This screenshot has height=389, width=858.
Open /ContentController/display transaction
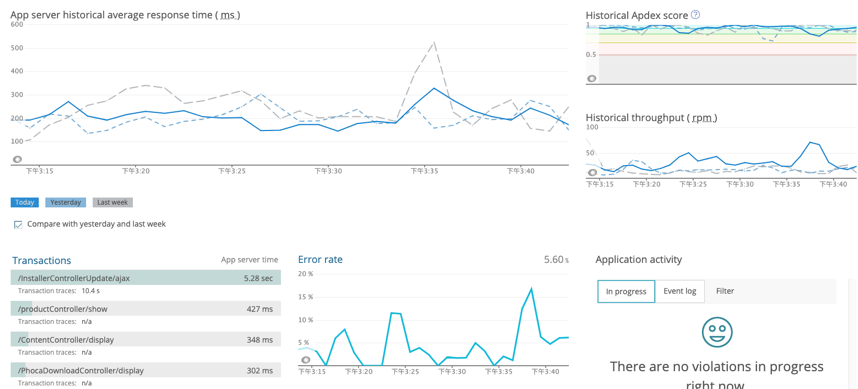pos(146,340)
